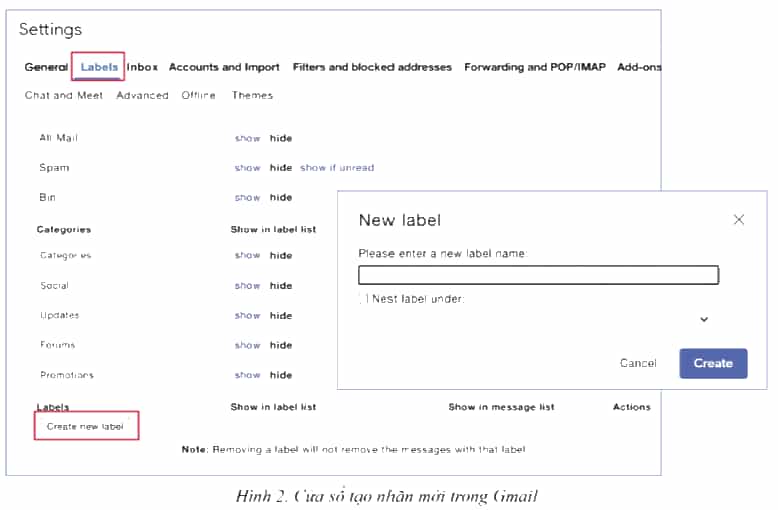Click the Categories section header
Image resolution: width=778 pixels, height=510 pixels.
tap(64, 229)
